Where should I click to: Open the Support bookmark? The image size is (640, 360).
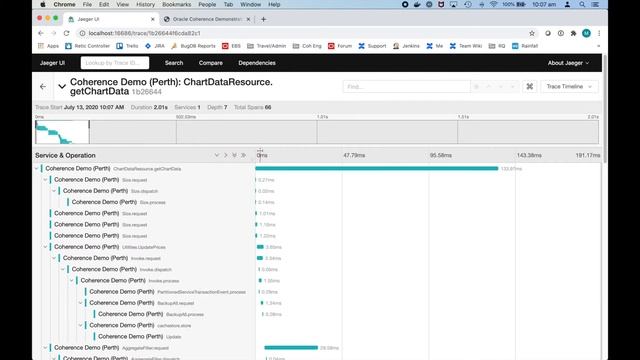(x=372, y=46)
